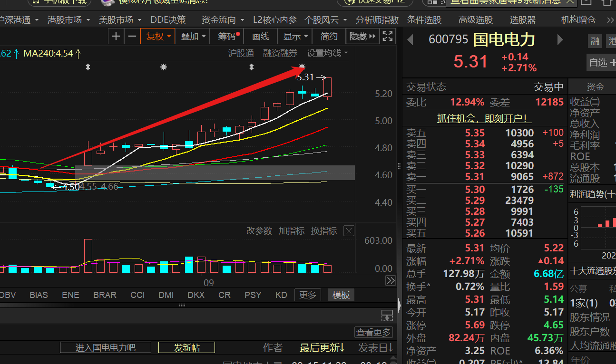The width and height of the screenshot is (616, 364).
Task: Open the 设置均线 dropdown
Action: click(x=327, y=53)
